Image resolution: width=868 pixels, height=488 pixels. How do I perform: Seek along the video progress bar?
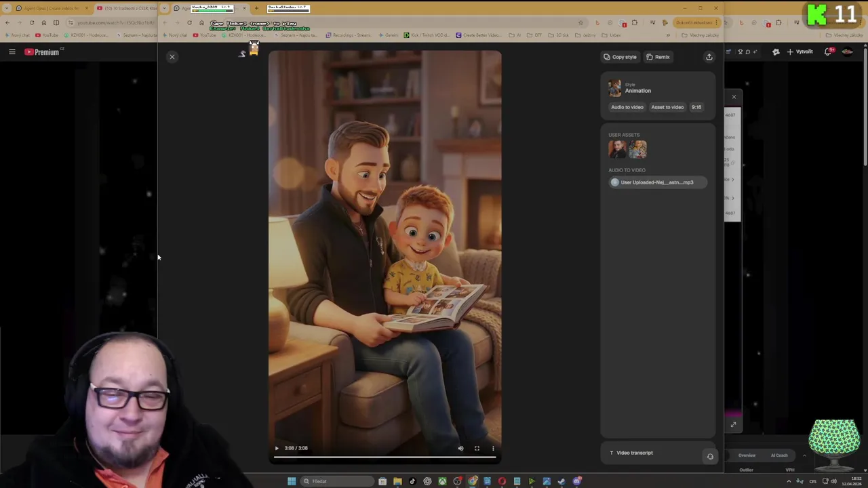pos(385,457)
